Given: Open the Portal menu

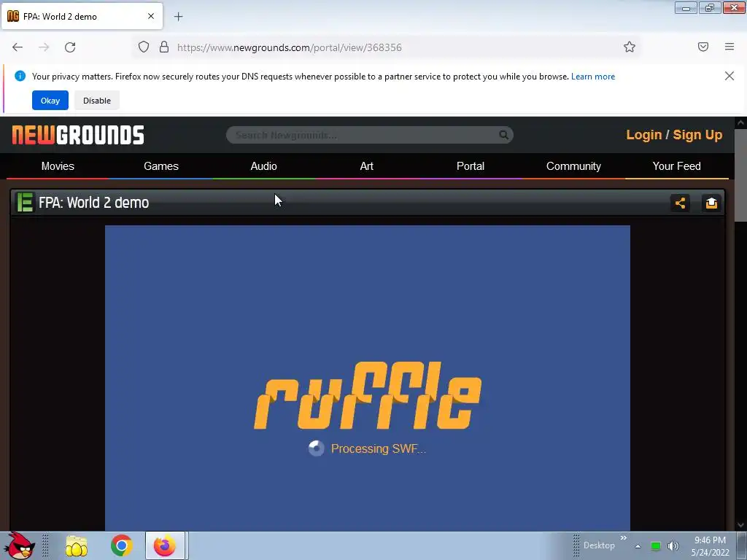Looking at the screenshot, I should [x=471, y=166].
